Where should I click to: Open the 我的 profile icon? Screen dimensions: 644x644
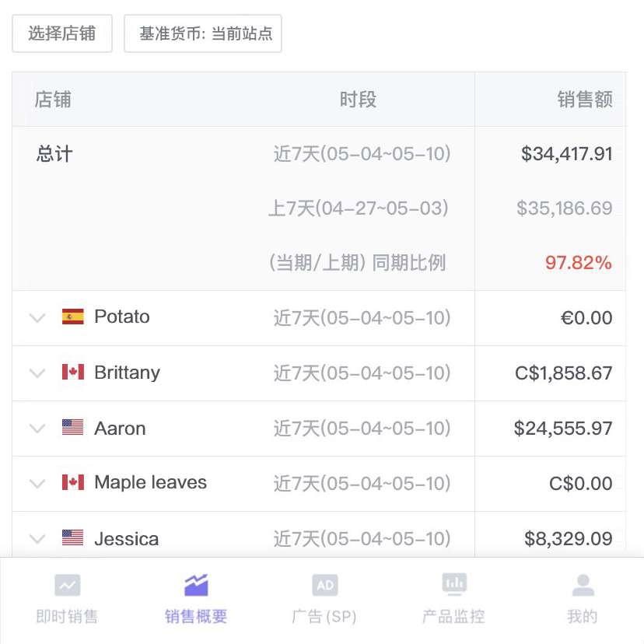coord(583,585)
